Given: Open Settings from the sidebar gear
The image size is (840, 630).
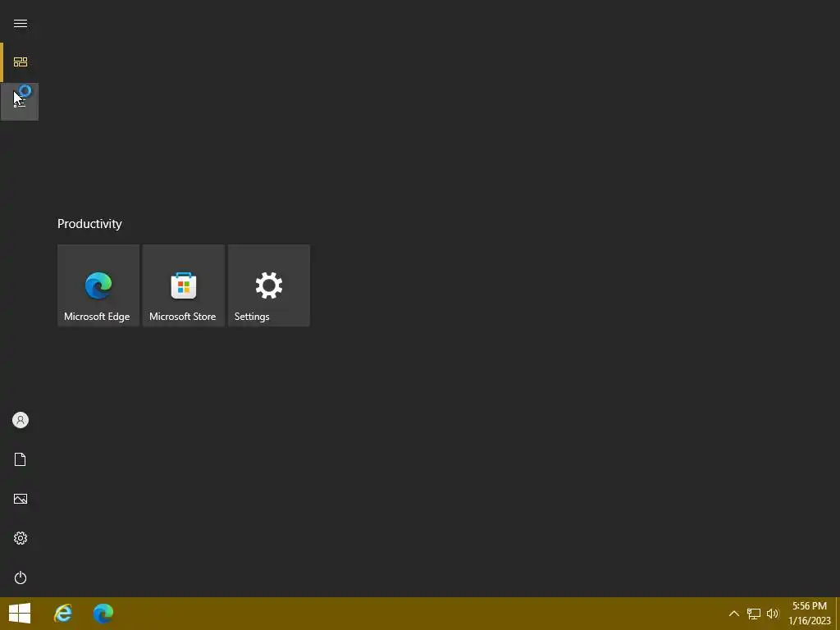Looking at the screenshot, I should click(21, 538).
